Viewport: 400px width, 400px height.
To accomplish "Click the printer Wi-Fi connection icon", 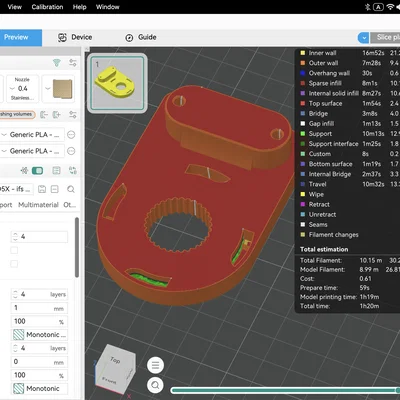I will tap(57, 62).
